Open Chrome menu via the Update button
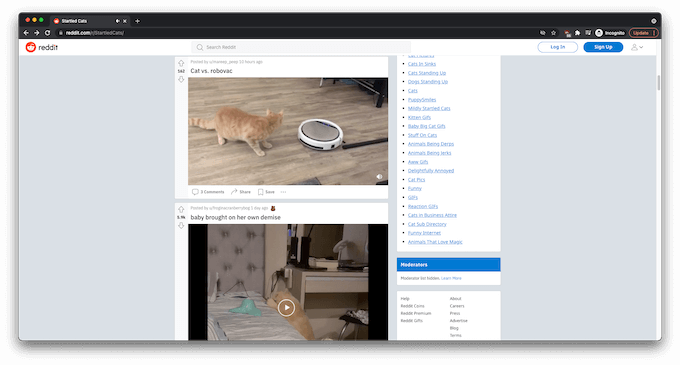This screenshot has width=680, height=365. point(644,33)
